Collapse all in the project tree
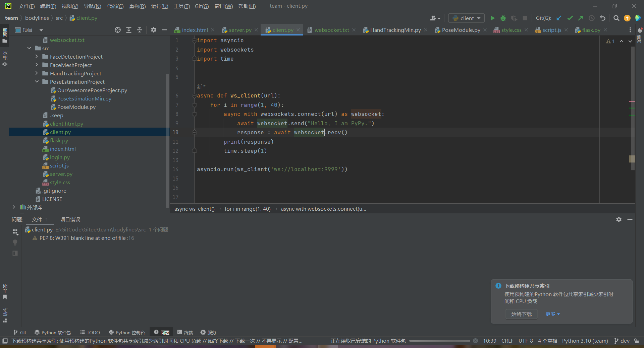Image resolution: width=644 pixels, height=348 pixels. pos(140,30)
